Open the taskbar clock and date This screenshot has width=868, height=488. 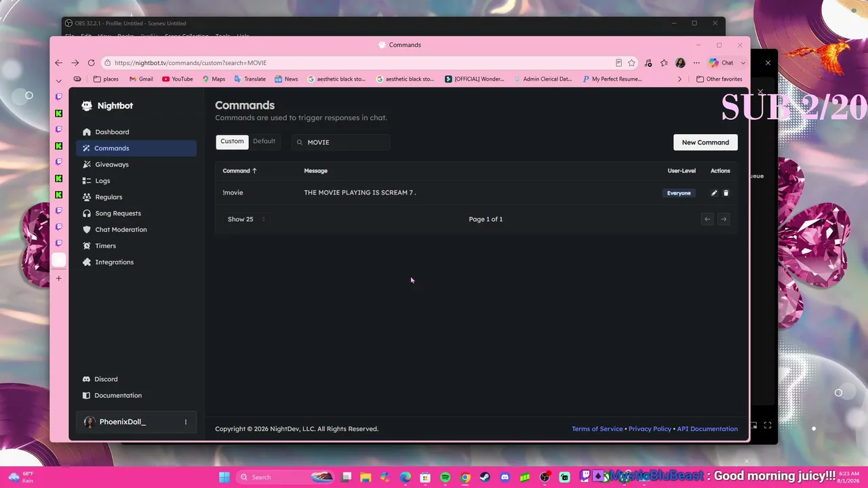[847, 477]
